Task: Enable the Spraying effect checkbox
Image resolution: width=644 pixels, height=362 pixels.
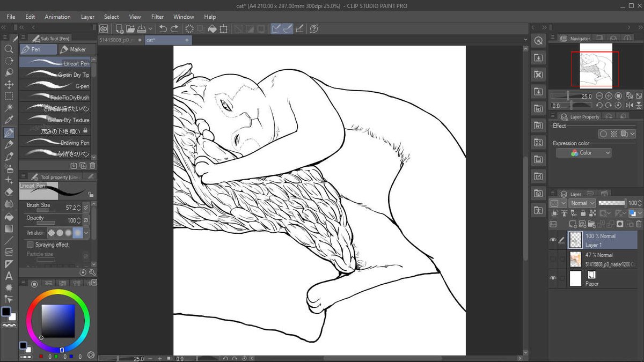Action: coord(30,245)
